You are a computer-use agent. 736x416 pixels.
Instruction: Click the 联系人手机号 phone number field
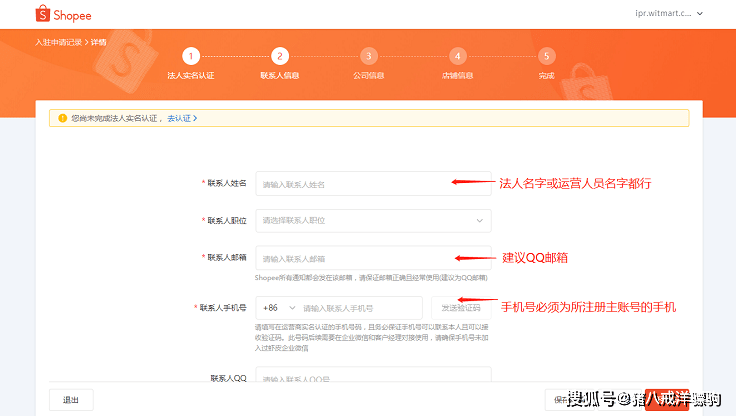pos(360,308)
